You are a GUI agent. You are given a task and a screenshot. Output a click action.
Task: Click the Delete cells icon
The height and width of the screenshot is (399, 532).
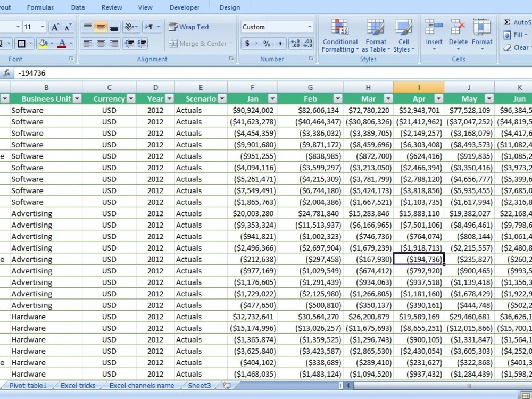pos(458,27)
